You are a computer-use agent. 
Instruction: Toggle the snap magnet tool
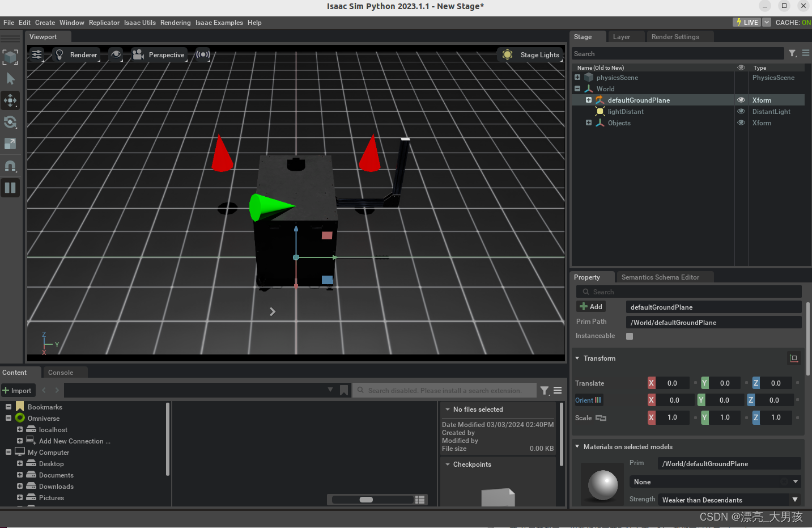click(10, 166)
